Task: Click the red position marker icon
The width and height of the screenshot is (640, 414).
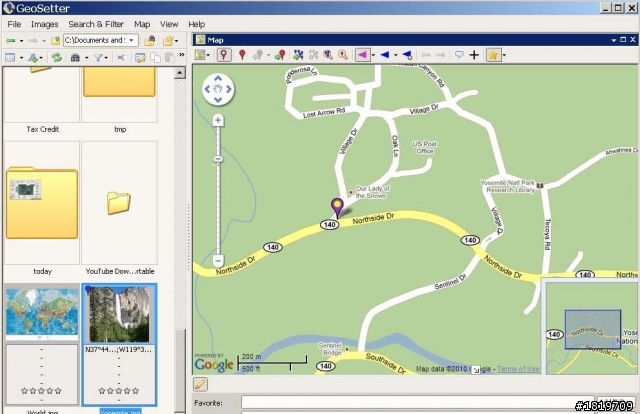Action: coord(242,55)
